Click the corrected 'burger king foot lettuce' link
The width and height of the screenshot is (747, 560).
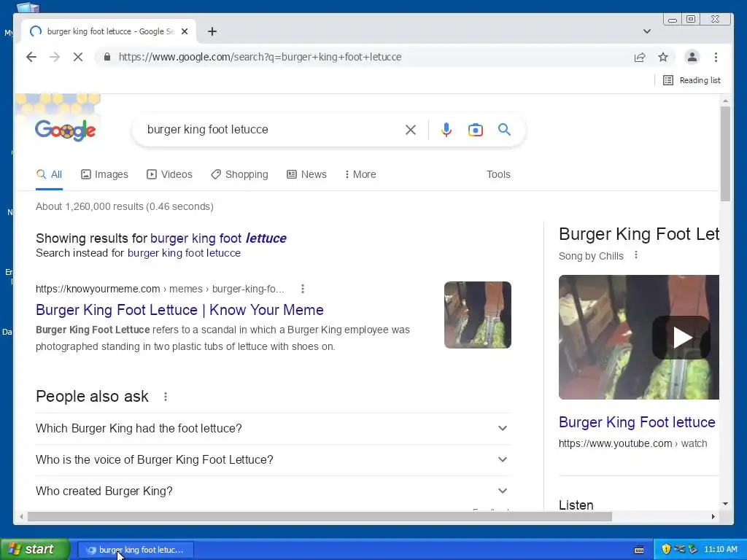(x=219, y=238)
